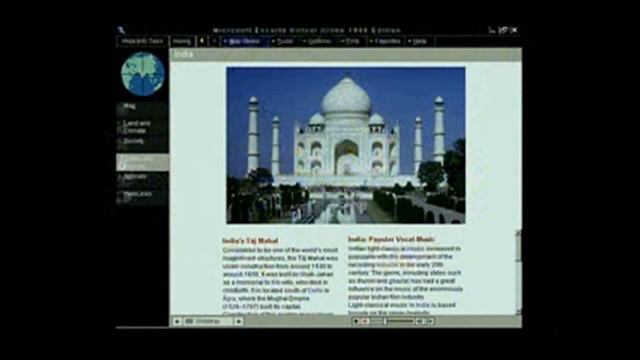Click the red stop button in the audio controls
The height and width of the screenshot is (360, 640).
[365, 322]
